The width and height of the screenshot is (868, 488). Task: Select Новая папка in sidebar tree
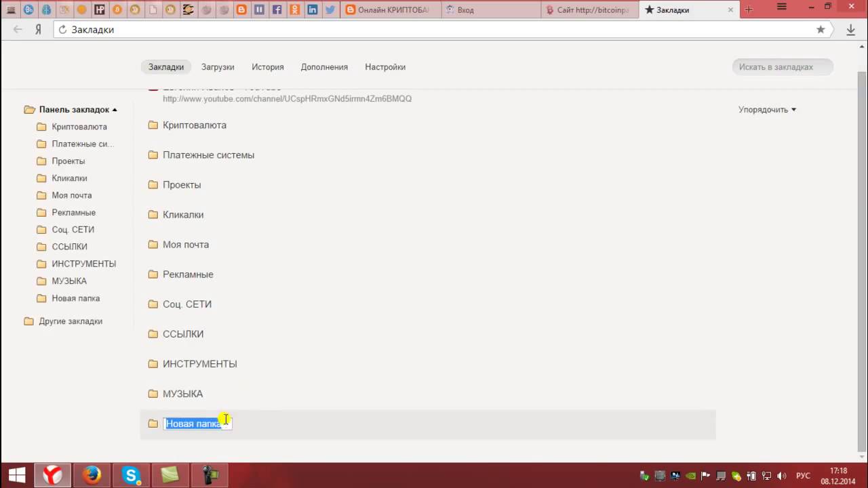76,298
